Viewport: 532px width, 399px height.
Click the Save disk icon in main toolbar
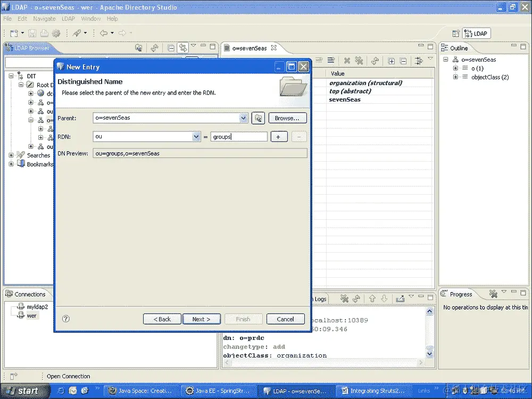click(x=32, y=33)
